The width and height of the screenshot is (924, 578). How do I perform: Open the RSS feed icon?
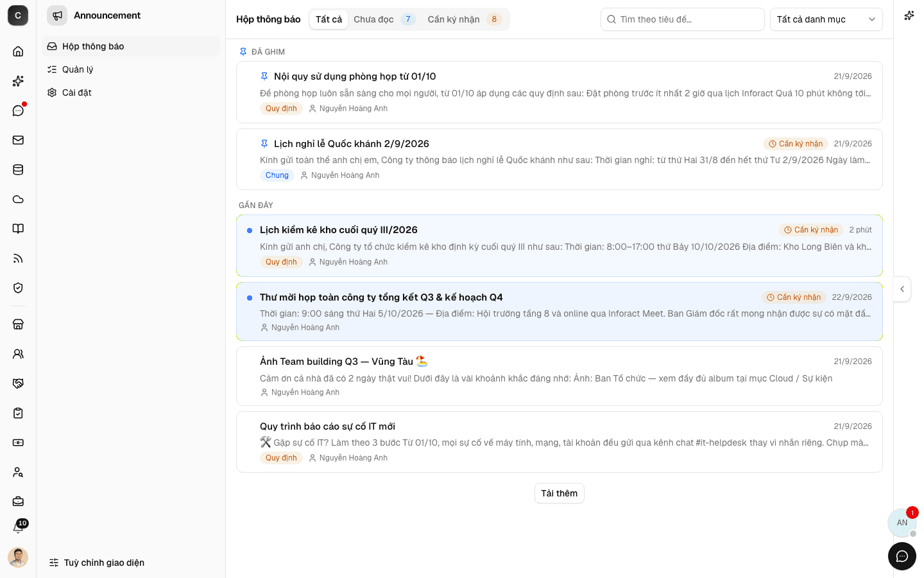tap(18, 258)
